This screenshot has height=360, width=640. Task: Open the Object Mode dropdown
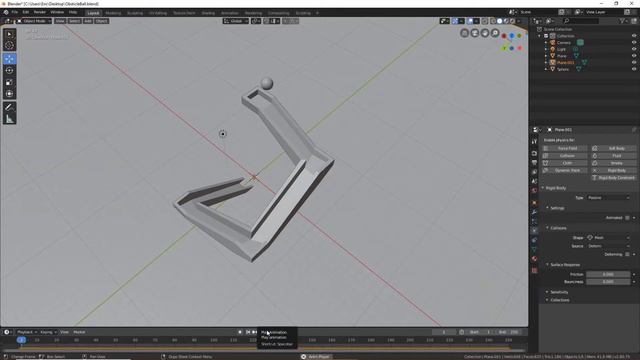click(34, 21)
